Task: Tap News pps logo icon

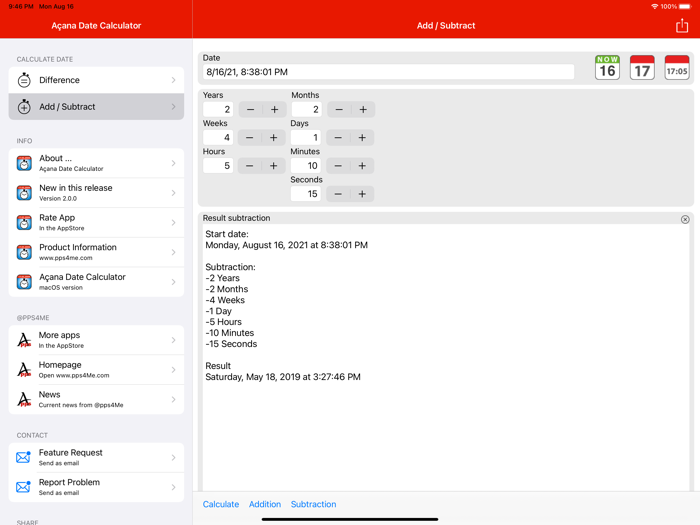Action: pos(24,399)
